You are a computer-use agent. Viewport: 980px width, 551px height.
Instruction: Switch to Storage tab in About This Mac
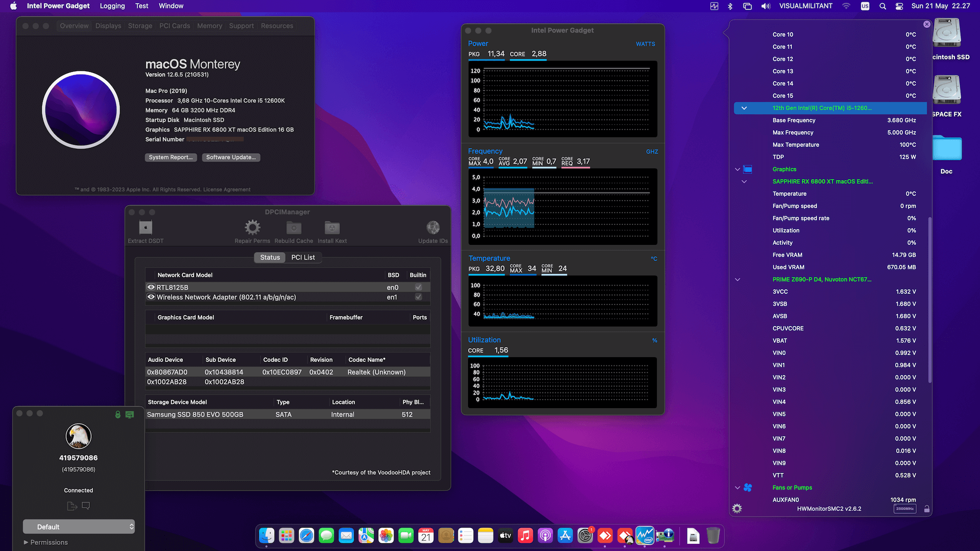click(x=140, y=26)
